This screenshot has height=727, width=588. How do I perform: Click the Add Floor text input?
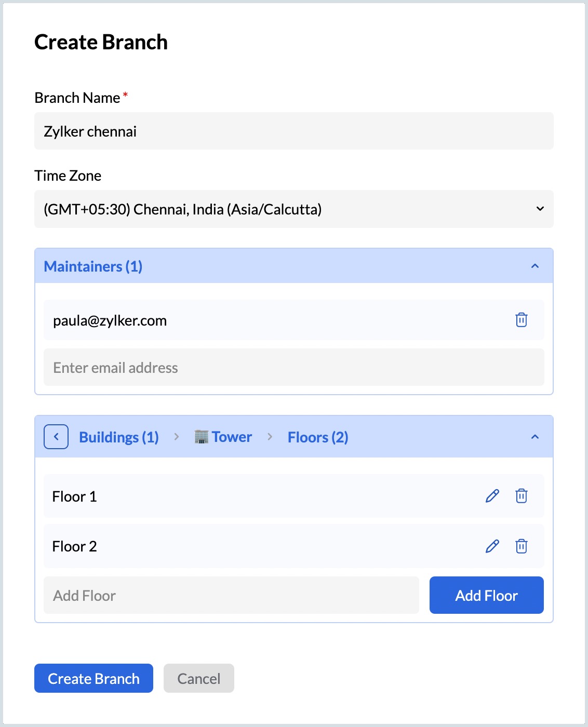pos(231,595)
